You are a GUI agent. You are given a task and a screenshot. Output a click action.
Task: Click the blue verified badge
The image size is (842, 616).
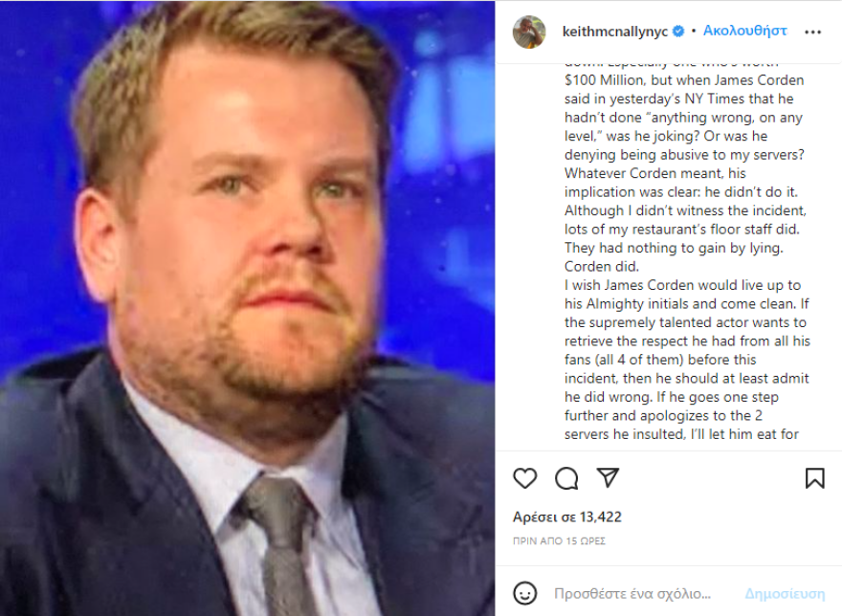[678, 32]
